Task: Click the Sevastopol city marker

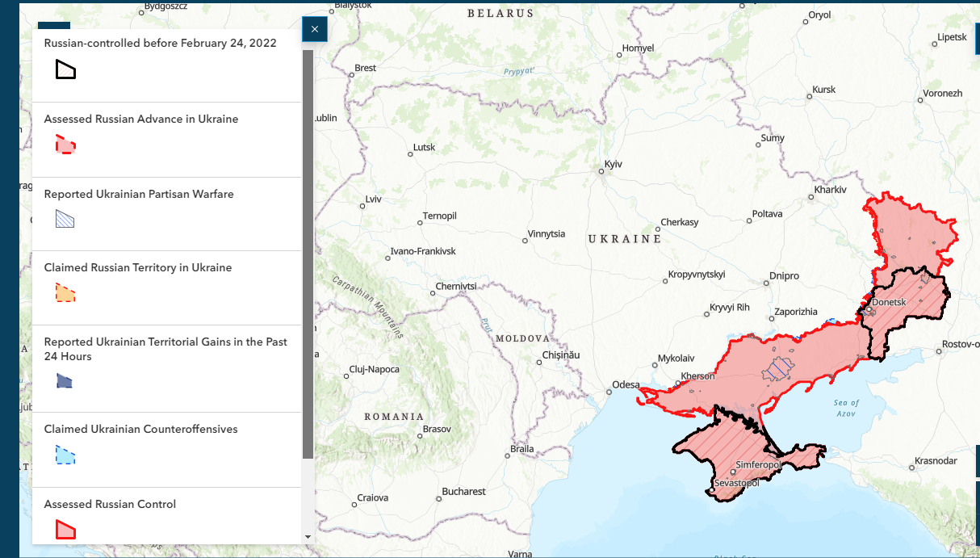Action: coord(711,483)
